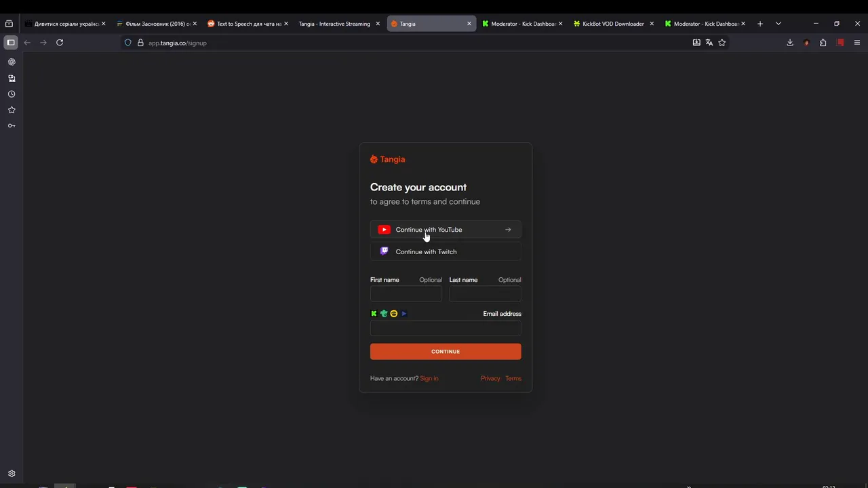This screenshot has width=868, height=488.
Task: Open the application hamburger menu
Action: tap(857, 42)
